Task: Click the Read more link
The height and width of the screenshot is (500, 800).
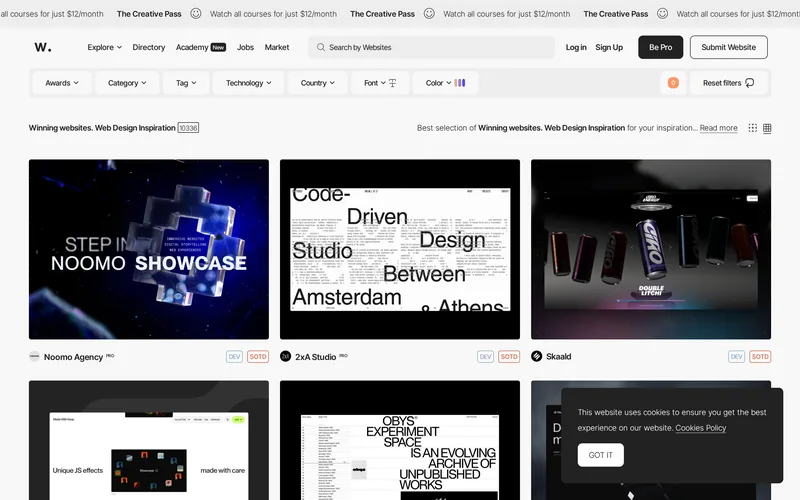Action: (x=718, y=128)
